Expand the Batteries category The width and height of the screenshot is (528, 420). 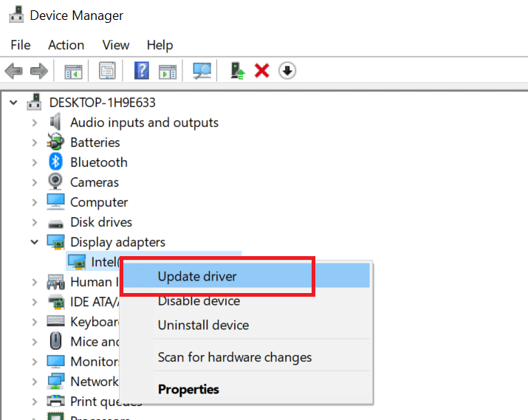[35, 142]
